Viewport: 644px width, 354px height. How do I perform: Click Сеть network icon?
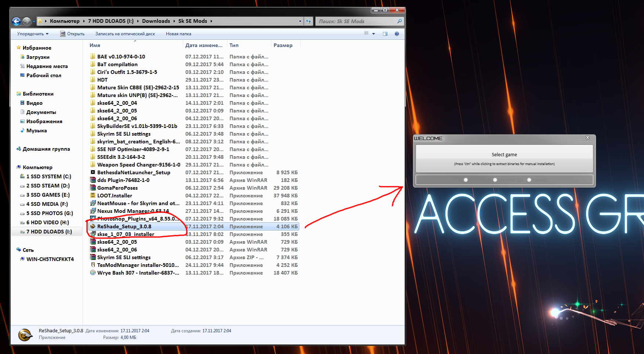click(19, 250)
